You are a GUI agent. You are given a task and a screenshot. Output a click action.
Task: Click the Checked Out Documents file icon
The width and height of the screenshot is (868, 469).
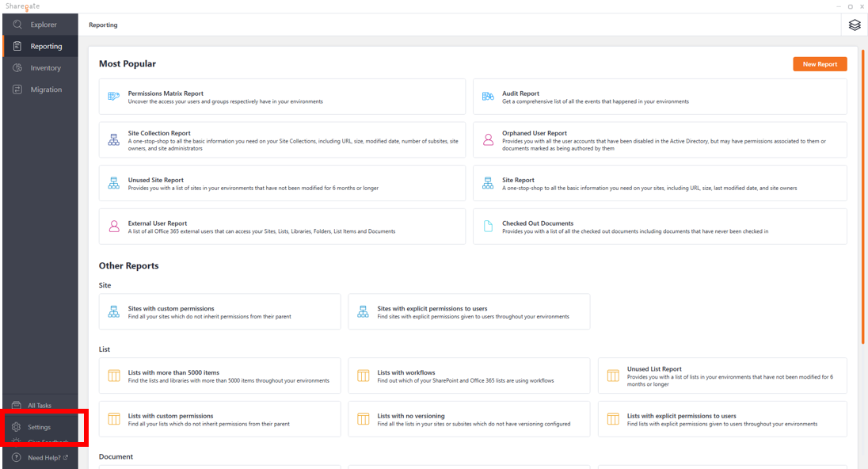tap(488, 227)
